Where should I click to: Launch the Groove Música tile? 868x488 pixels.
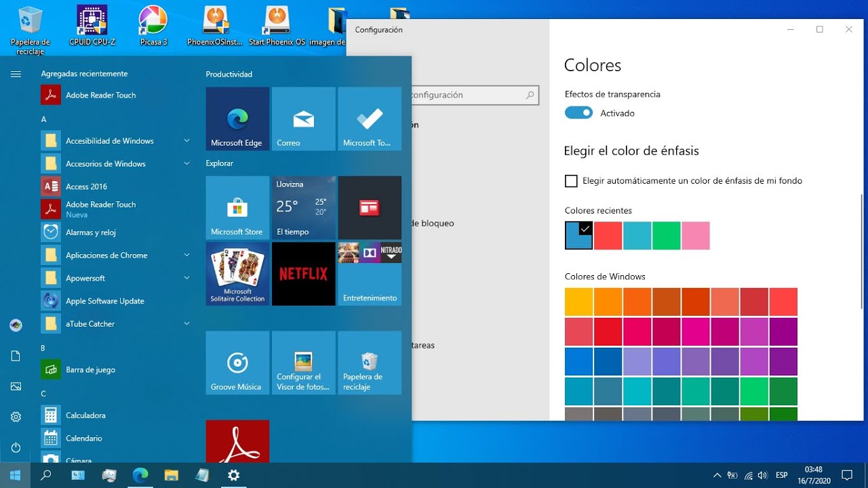click(237, 363)
